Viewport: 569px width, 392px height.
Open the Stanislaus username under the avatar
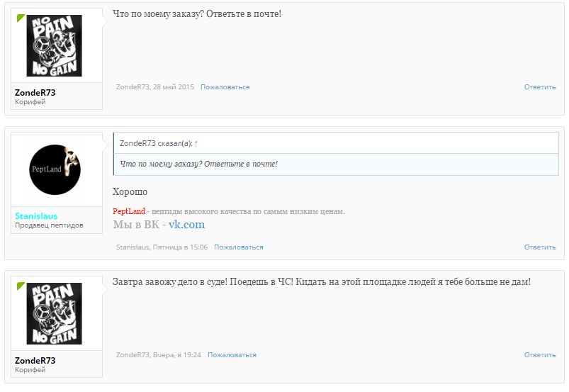[36, 216]
